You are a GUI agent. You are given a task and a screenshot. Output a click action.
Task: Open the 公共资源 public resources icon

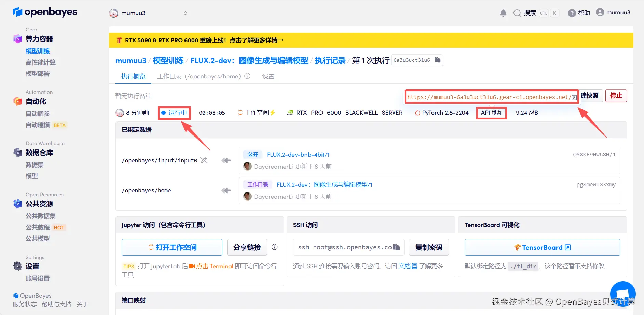(x=17, y=204)
